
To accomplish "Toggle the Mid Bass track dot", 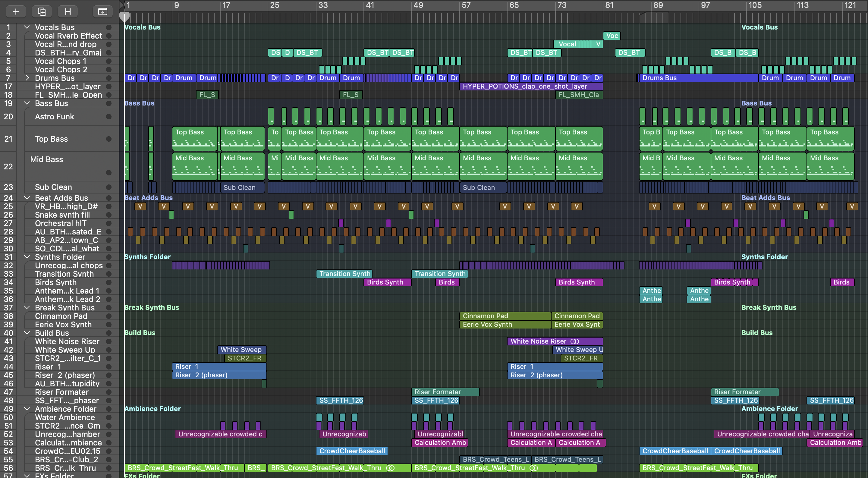I will 109,173.
